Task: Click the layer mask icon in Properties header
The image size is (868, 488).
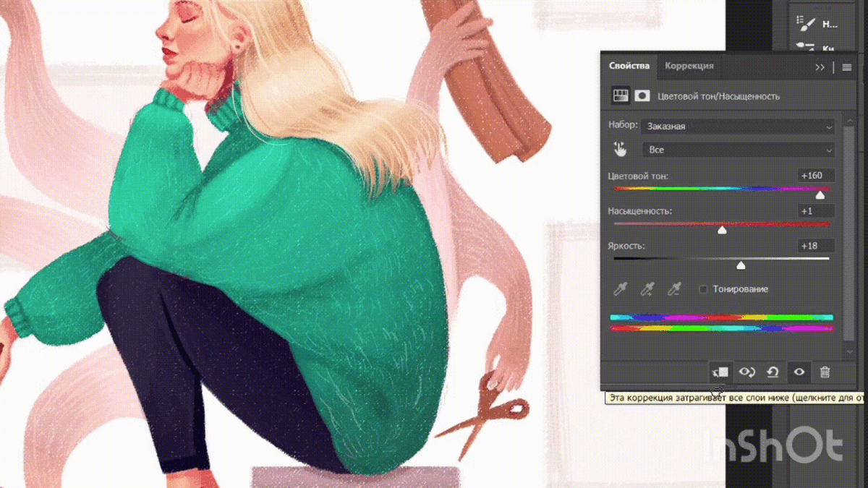Action: coord(642,95)
